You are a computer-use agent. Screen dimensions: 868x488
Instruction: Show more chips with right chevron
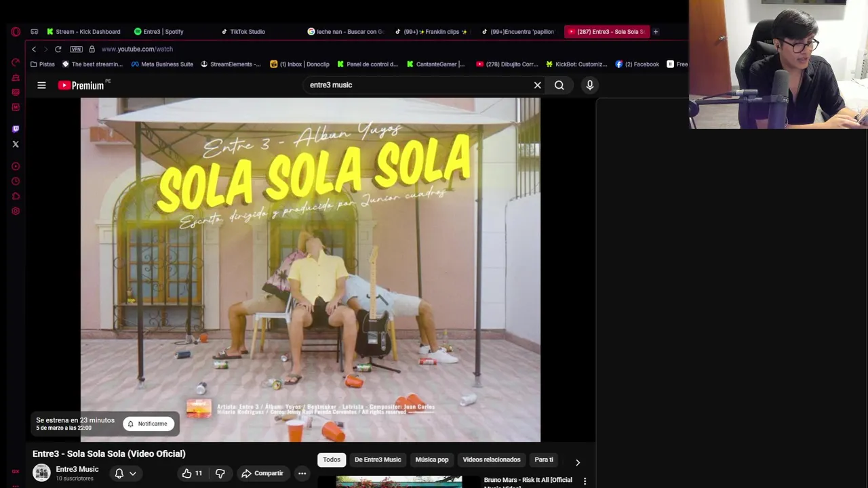pyautogui.click(x=578, y=462)
